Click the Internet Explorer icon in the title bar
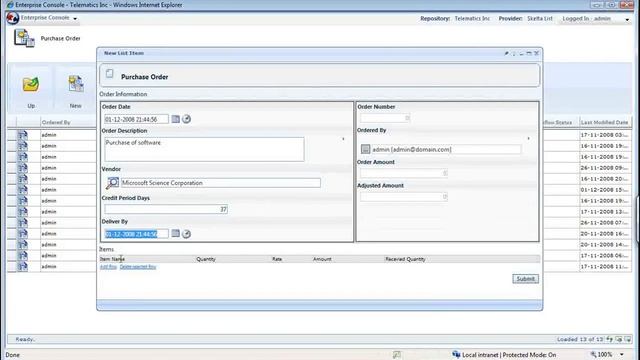The height and width of the screenshot is (360, 640). (x=10, y=5)
